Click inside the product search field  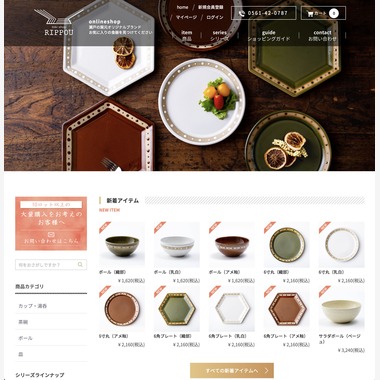tap(46, 265)
